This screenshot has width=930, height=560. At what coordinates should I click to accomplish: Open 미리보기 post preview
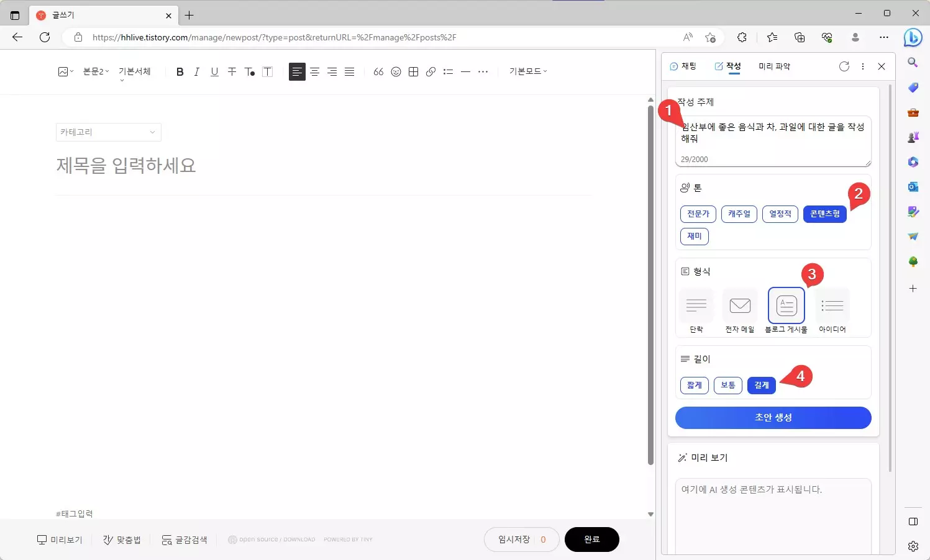tap(60, 540)
